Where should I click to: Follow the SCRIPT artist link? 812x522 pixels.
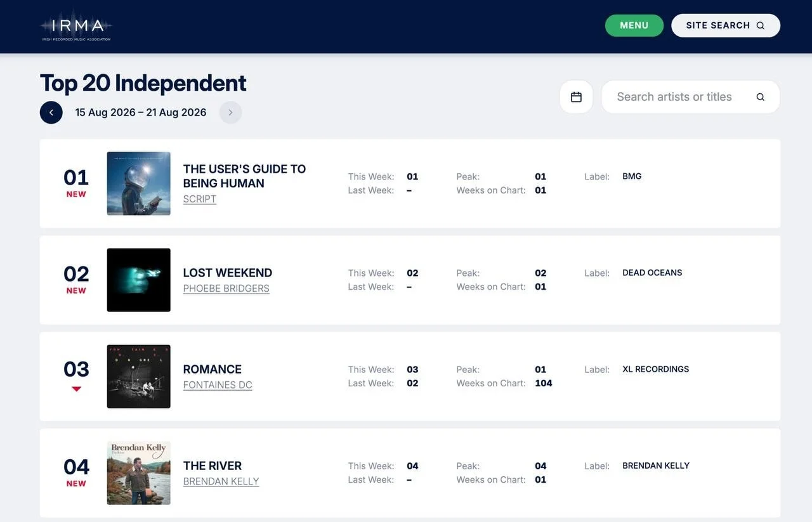coord(200,199)
